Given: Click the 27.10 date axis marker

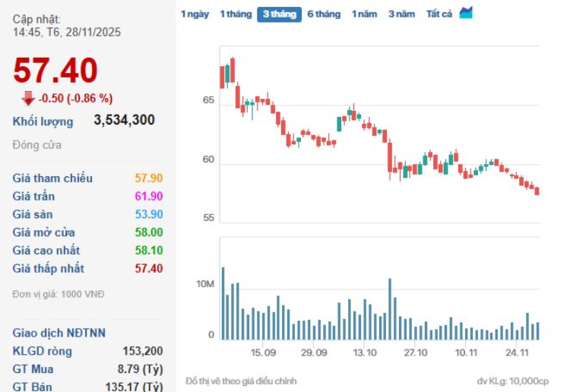Looking at the screenshot, I should (416, 352).
